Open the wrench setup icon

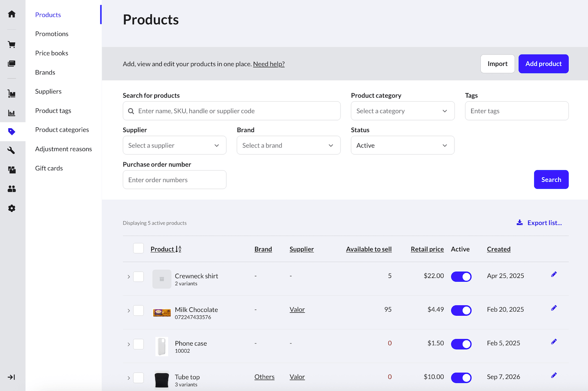pyautogui.click(x=12, y=151)
